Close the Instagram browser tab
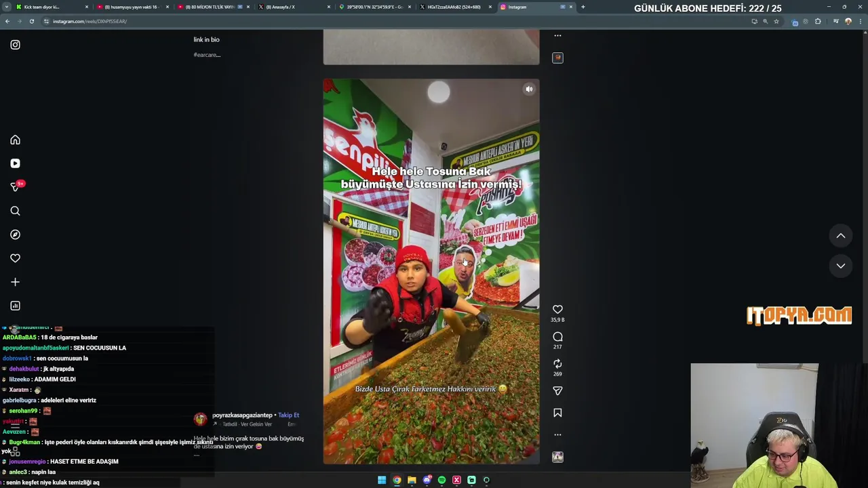The height and width of the screenshot is (488, 868). [571, 7]
